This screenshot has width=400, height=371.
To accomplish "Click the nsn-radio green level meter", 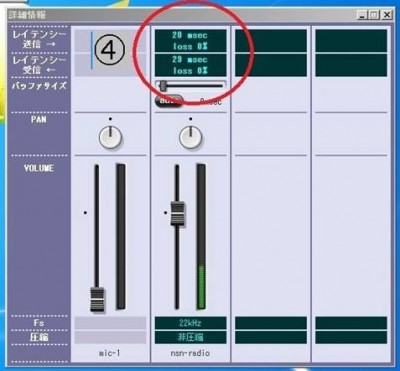I will click(201, 236).
